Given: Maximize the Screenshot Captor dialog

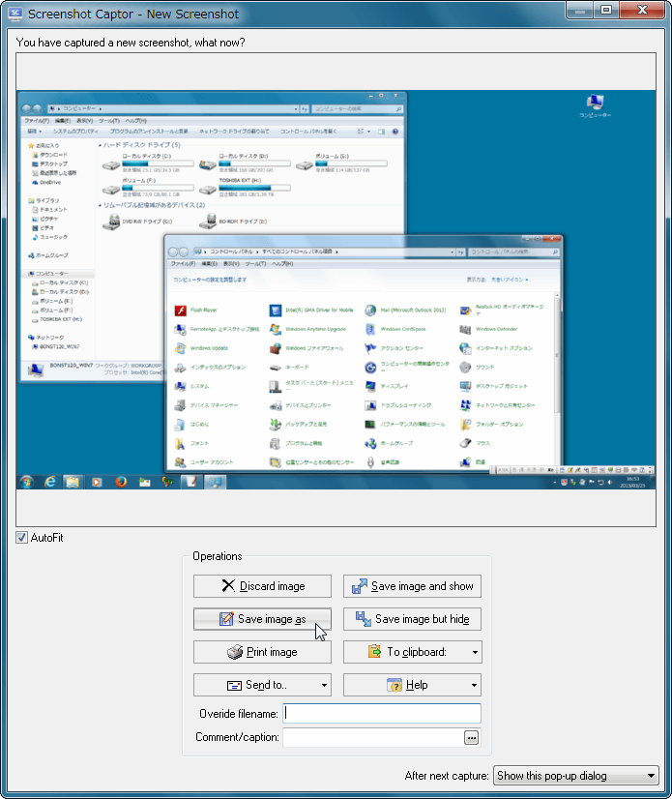Looking at the screenshot, I should point(606,10).
